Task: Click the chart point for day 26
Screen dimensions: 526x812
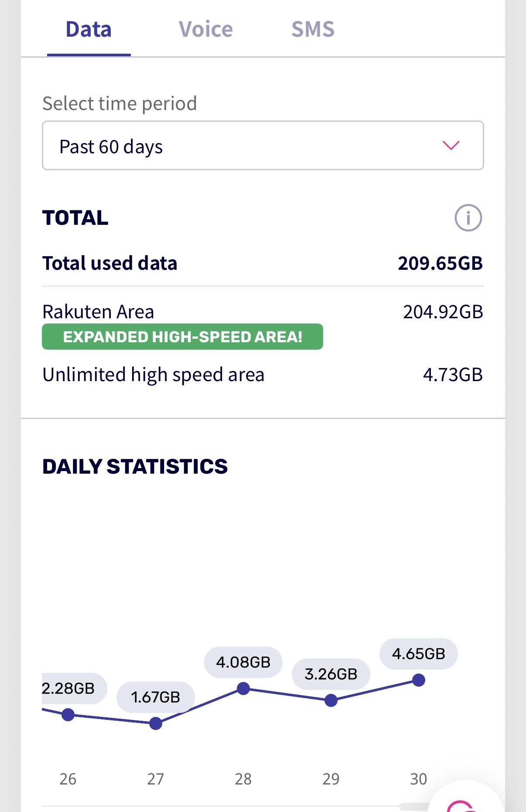Action: (68, 715)
